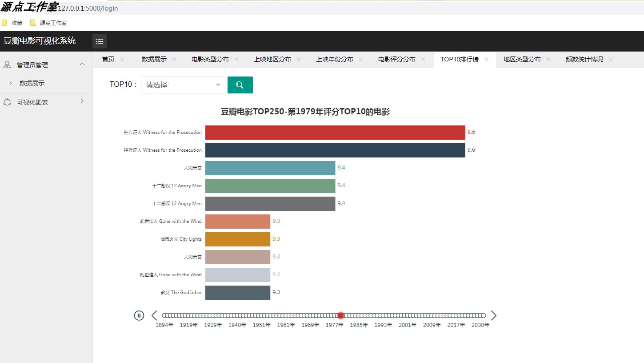644x363 pixels.
Task: Switch to the 地区类型分布 tab
Action: [x=522, y=59]
